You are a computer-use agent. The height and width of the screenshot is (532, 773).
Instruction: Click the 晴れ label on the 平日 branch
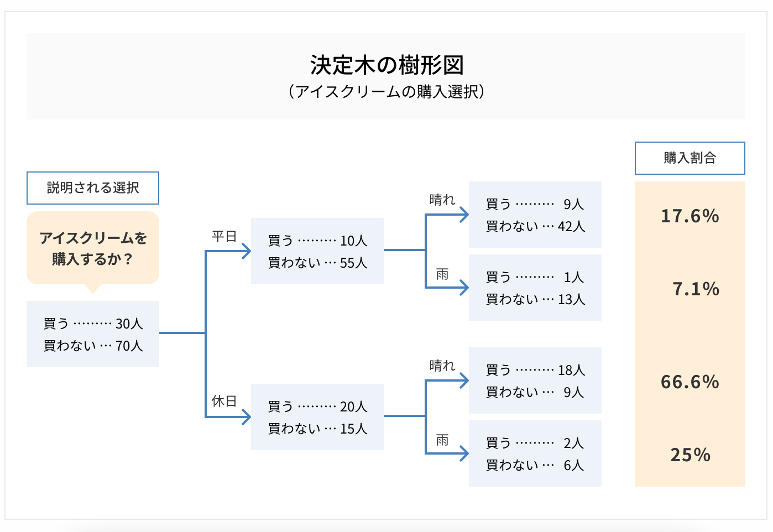pyautogui.click(x=442, y=200)
